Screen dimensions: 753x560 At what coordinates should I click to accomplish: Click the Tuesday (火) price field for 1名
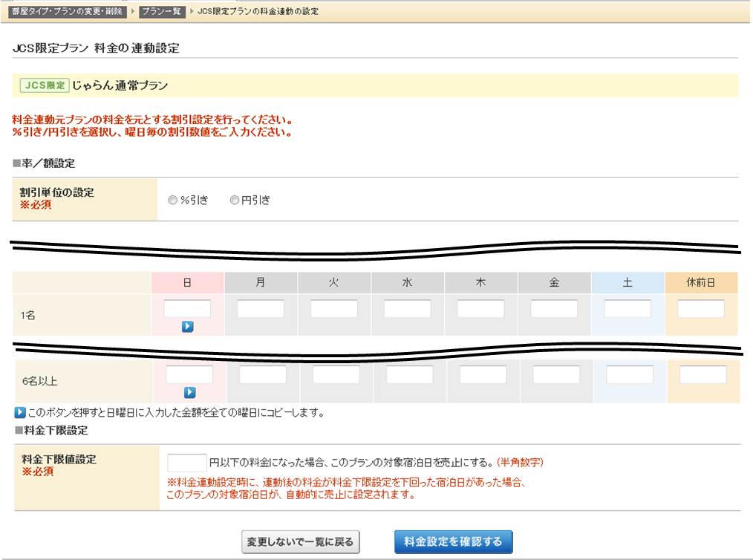[335, 307]
